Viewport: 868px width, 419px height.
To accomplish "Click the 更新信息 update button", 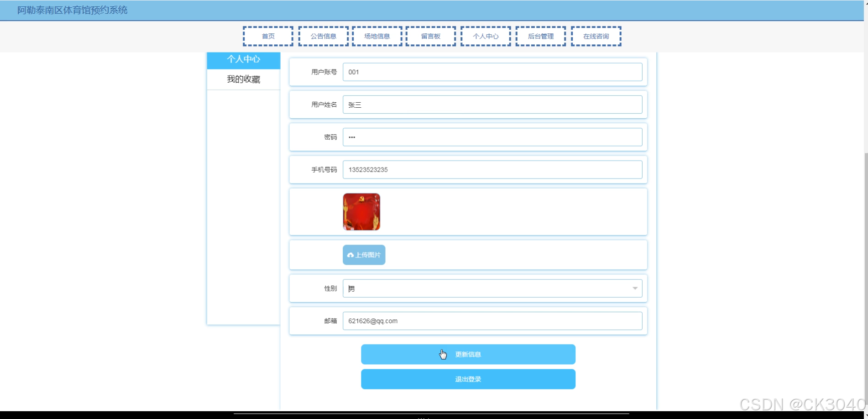I will 468,354.
